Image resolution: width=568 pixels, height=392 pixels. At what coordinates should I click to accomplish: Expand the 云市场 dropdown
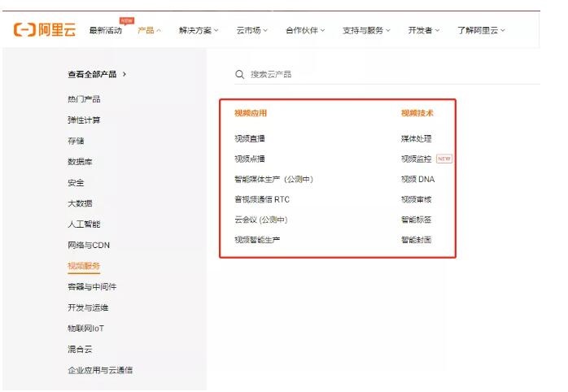[x=252, y=30]
